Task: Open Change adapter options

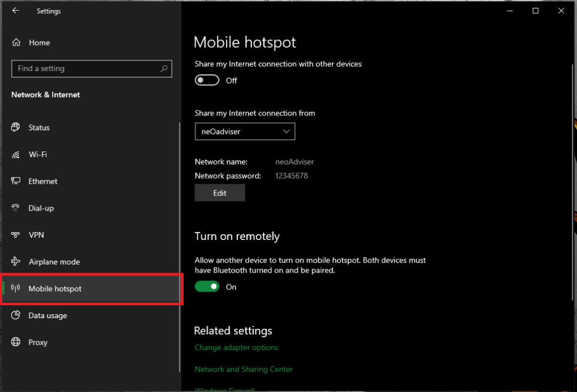Action: coord(236,348)
